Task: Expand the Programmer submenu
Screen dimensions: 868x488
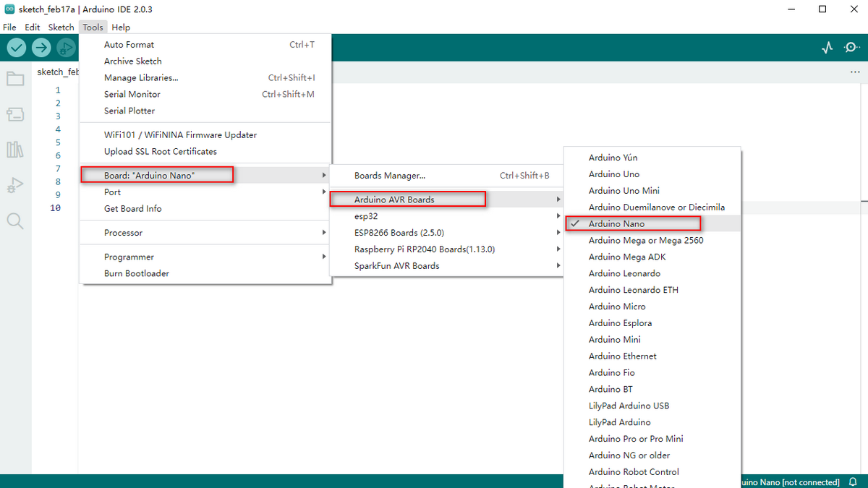Action: coord(205,257)
